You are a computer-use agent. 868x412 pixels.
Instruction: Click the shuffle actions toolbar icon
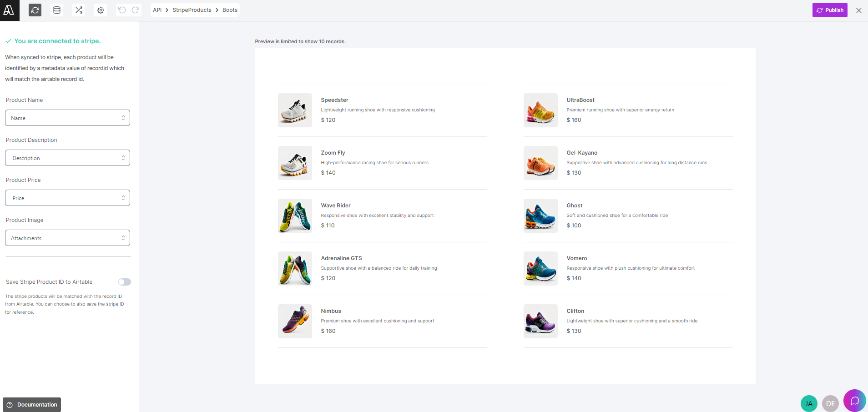point(79,10)
